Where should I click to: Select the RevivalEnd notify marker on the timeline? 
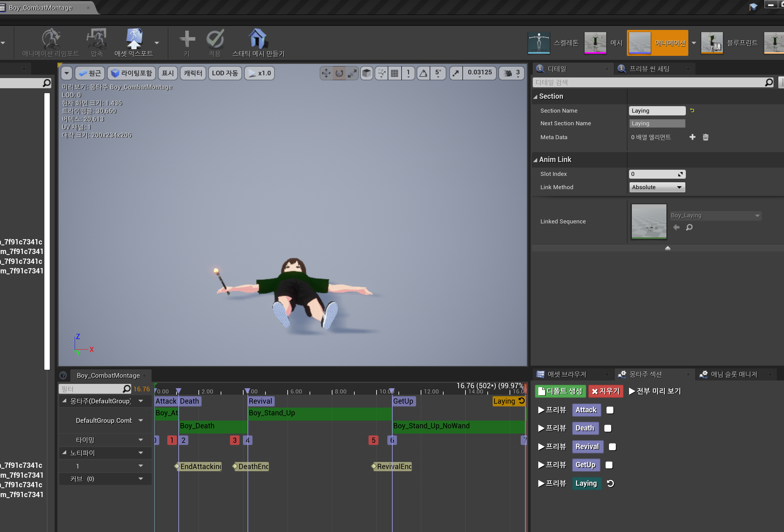[392, 467]
